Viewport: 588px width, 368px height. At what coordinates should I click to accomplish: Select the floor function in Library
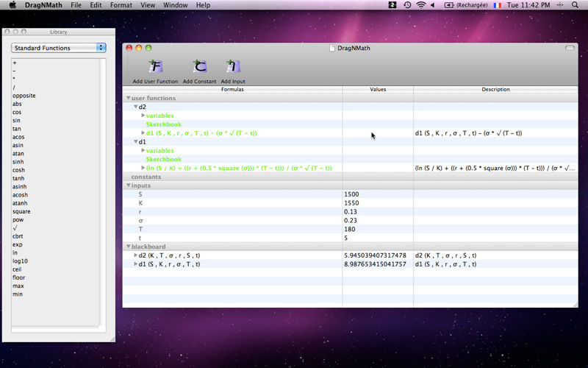(x=19, y=277)
